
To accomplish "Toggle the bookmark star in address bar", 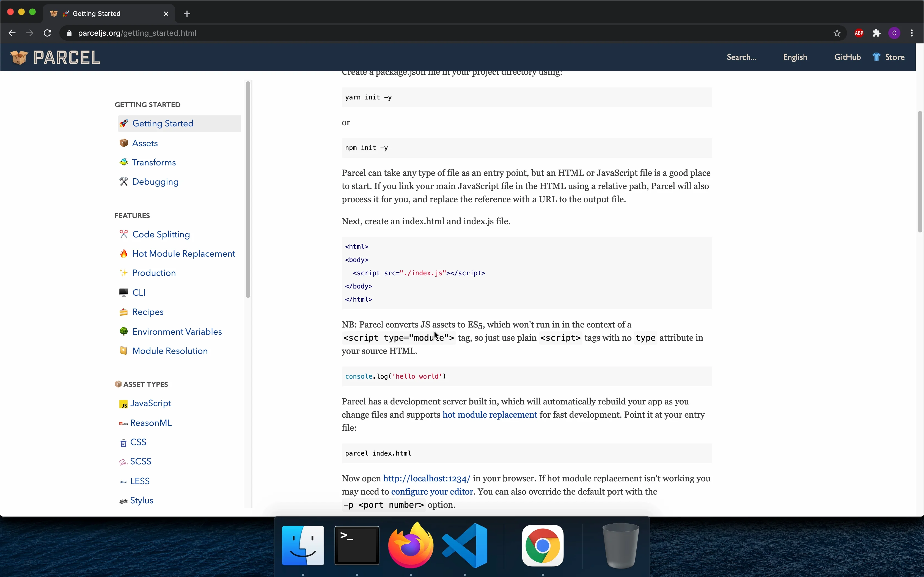I will pos(837,33).
